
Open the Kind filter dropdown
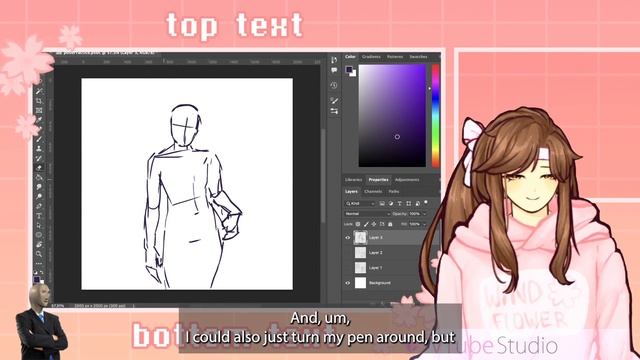pyautogui.click(x=360, y=203)
